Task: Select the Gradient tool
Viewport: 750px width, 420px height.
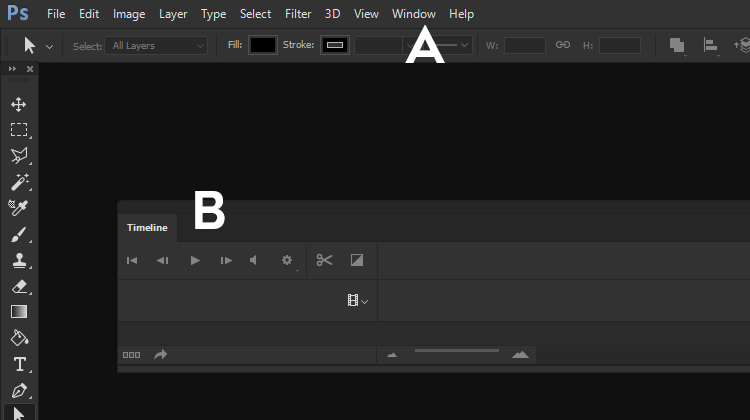Action: (19, 312)
